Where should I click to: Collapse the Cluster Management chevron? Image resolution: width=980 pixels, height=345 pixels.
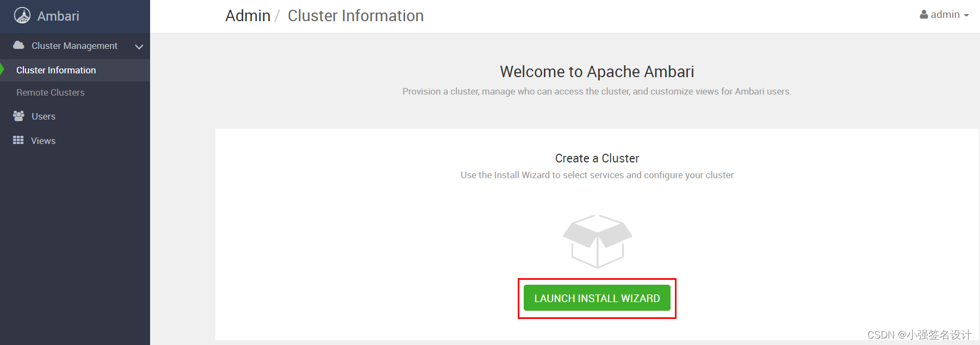(x=139, y=47)
